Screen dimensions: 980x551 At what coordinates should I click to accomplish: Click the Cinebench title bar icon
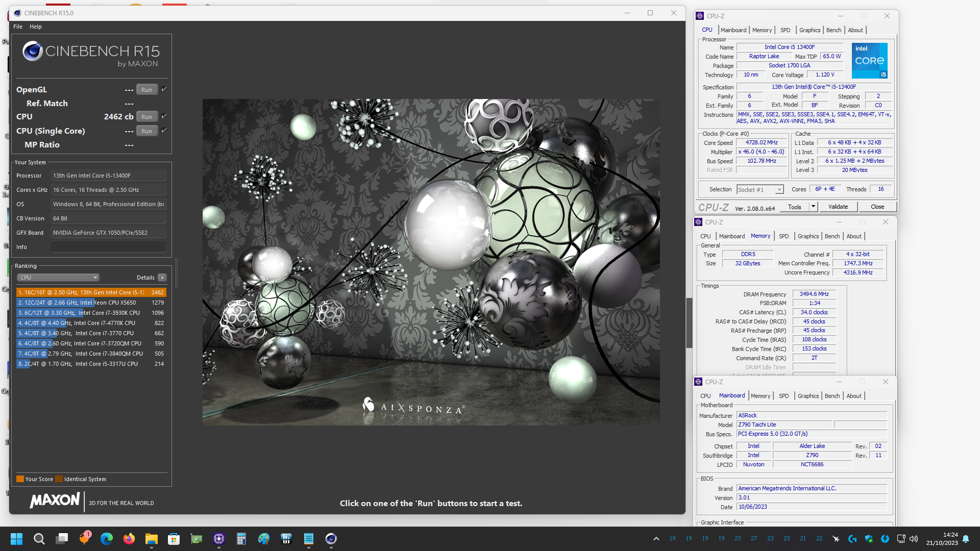pyautogui.click(x=17, y=13)
